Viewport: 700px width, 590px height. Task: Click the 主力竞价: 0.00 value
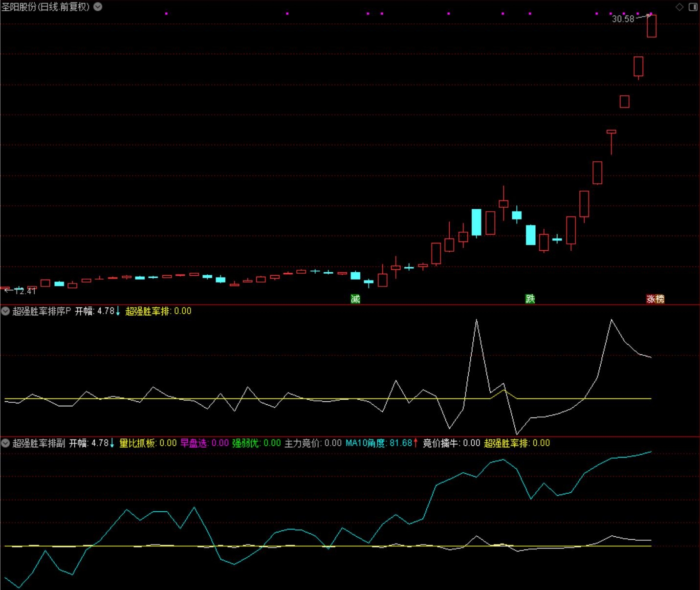[313, 443]
